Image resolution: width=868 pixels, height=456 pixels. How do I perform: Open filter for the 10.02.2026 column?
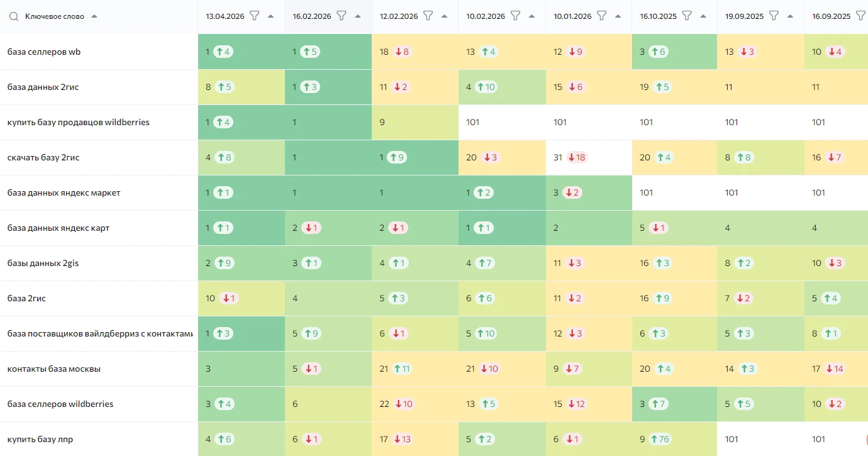point(515,16)
